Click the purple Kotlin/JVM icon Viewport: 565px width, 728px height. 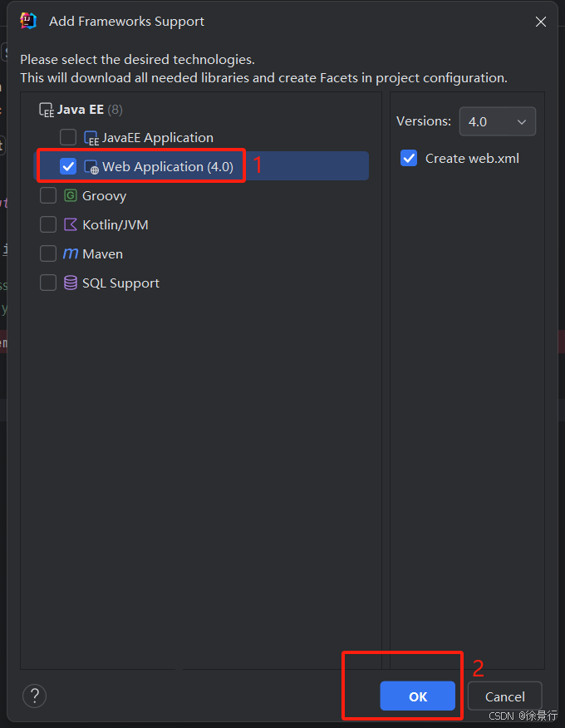pos(70,224)
